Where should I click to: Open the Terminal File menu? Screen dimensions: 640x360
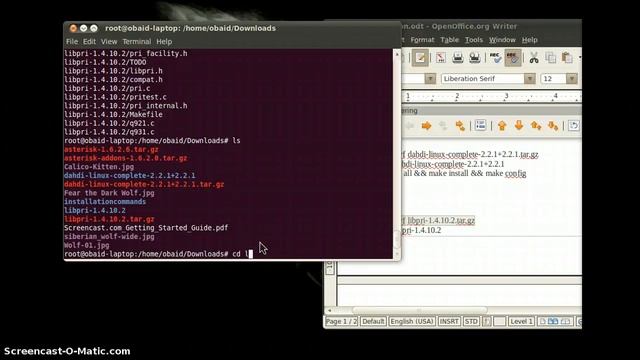[x=72, y=42]
